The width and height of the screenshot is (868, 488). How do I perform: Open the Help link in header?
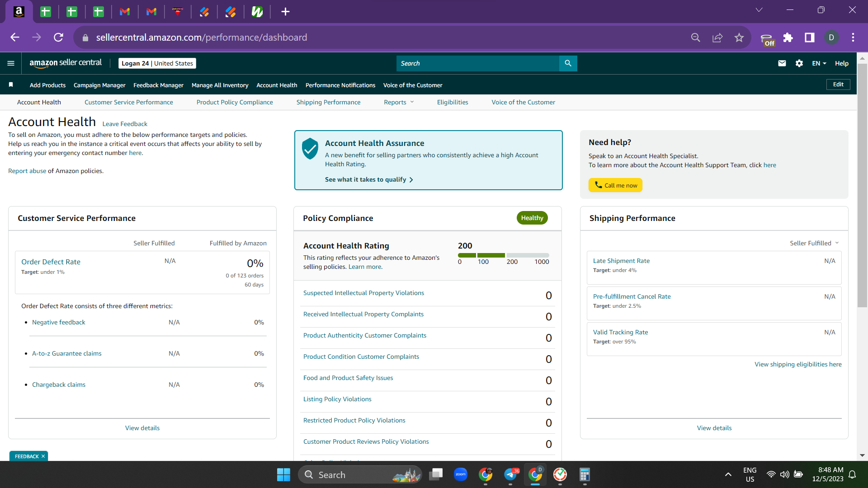pos(841,63)
